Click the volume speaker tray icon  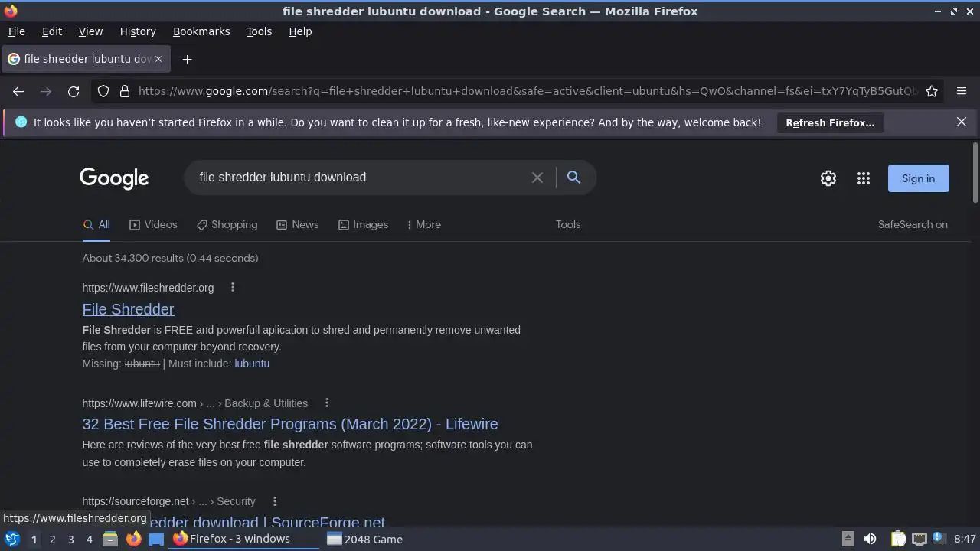tap(870, 539)
